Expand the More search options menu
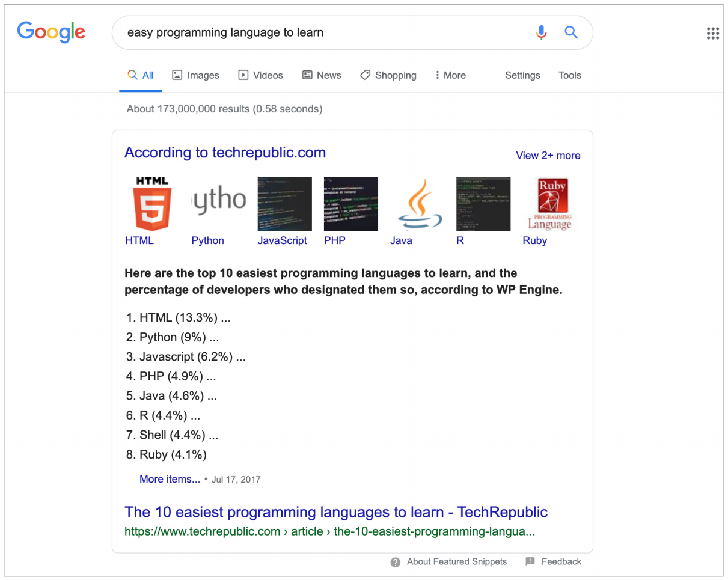 point(450,75)
